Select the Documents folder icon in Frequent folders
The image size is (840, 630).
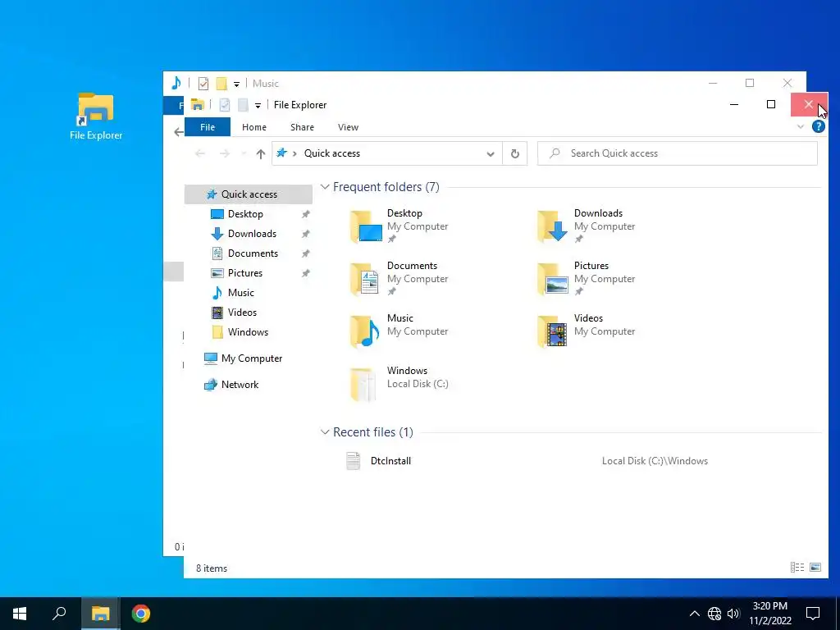coord(365,279)
